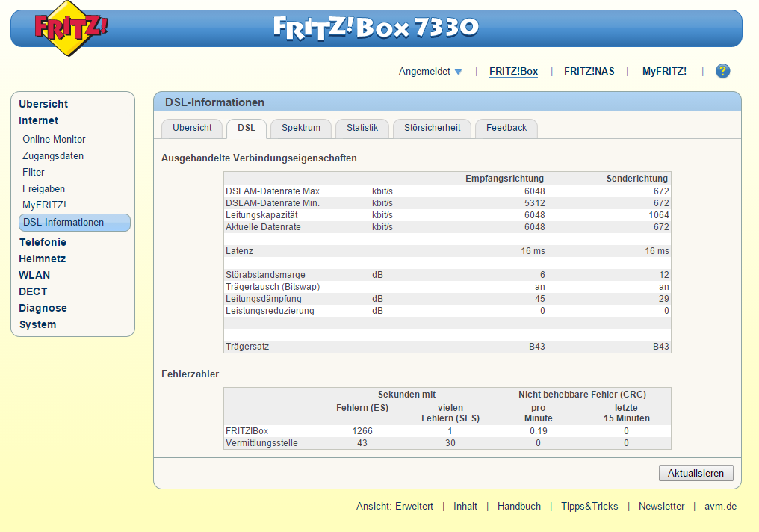The height and width of the screenshot is (532, 759).
Task: Click the FRITZ! logo icon
Action: coord(71,28)
